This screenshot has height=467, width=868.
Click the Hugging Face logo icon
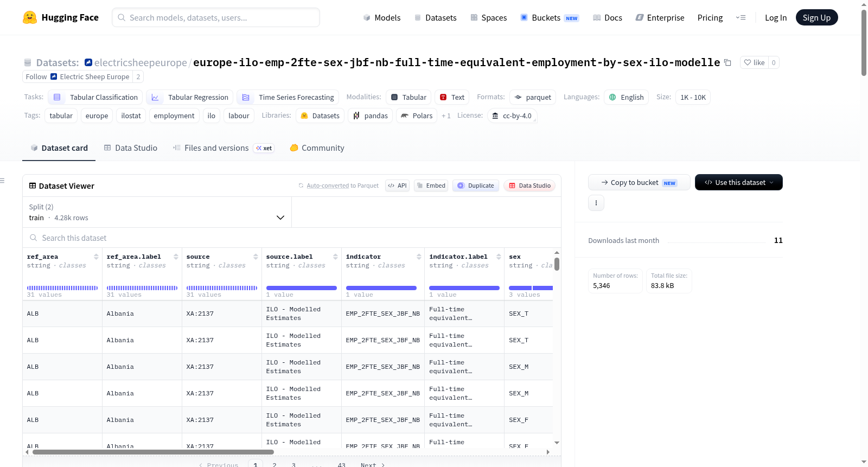(x=30, y=17)
